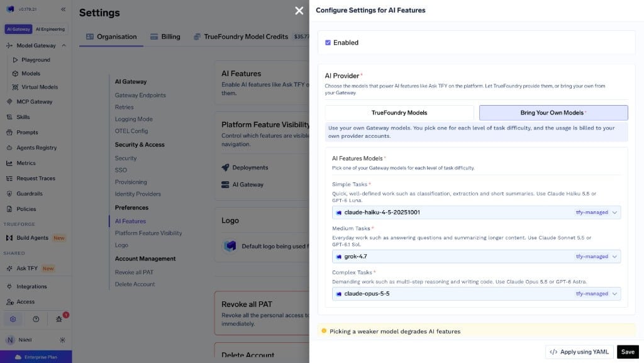Close the AI Features configuration drawer

click(x=299, y=11)
